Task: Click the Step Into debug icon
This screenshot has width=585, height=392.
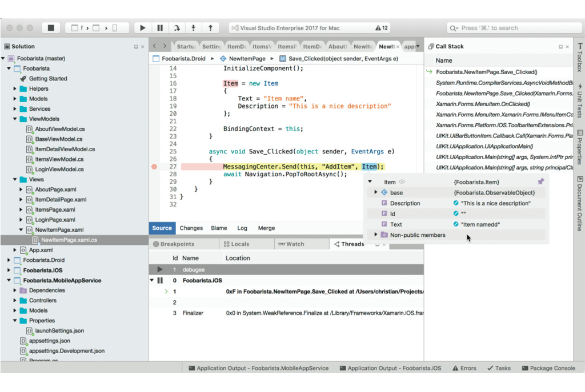Action: pos(194,27)
